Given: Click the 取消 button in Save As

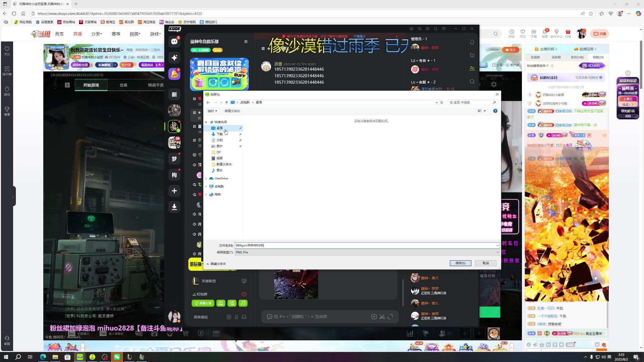Looking at the screenshot, I should 486,263.
